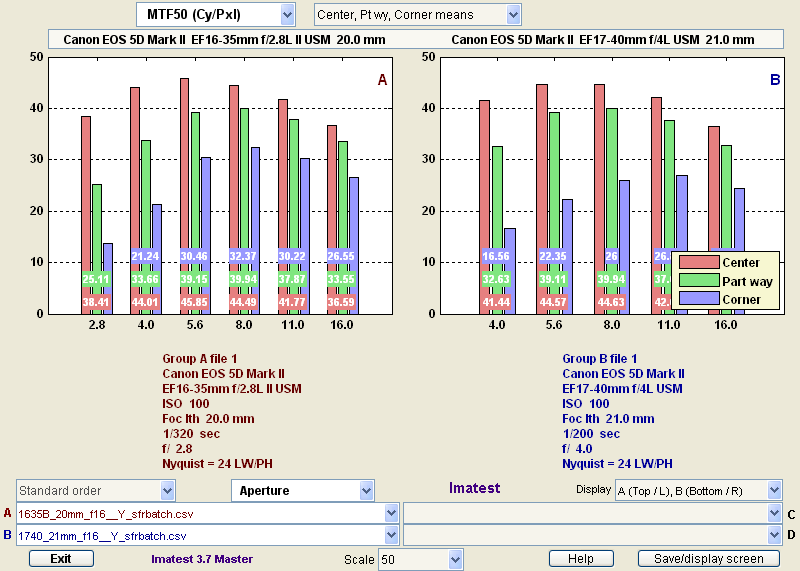Viewport: 800px width, 571px height.
Task: Click the 30.22 corner value in chart A
Action: (292, 256)
